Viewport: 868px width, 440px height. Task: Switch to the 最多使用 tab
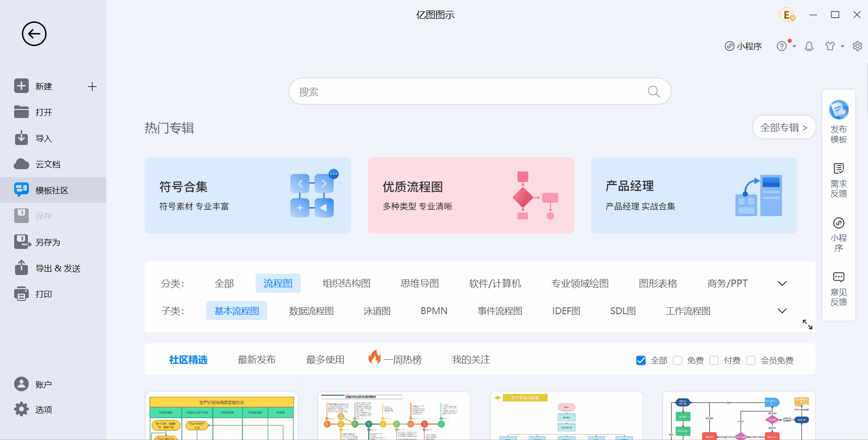(x=325, y=360)
